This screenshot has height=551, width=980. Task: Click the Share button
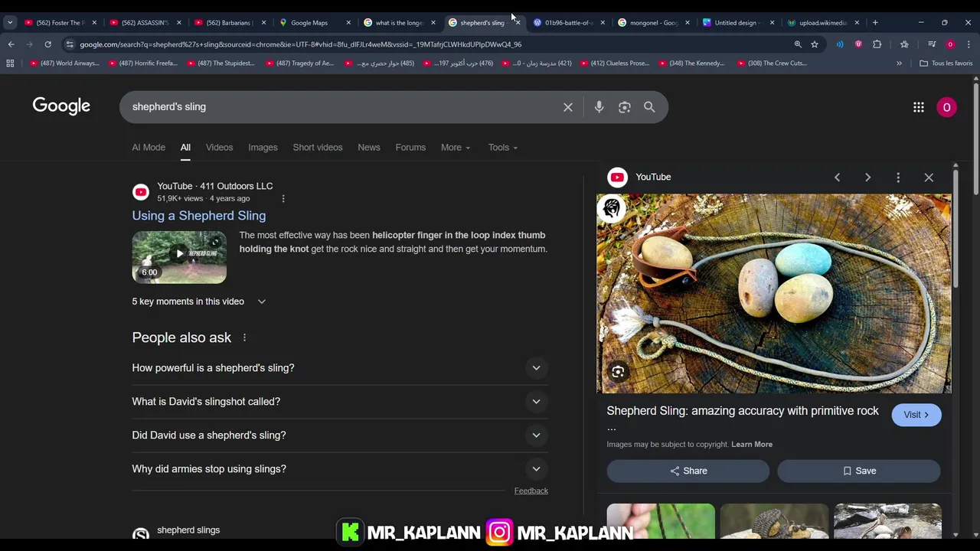pos(688,471)
